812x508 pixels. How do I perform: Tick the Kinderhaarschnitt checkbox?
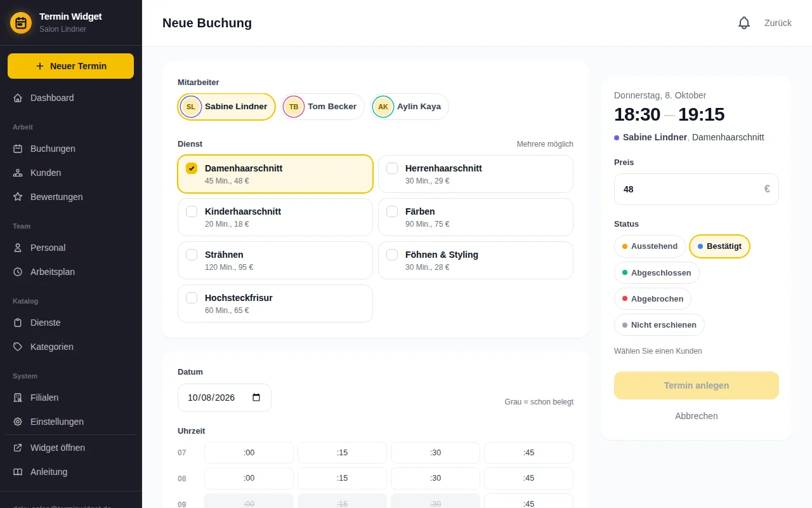click(x=192, y=211)
